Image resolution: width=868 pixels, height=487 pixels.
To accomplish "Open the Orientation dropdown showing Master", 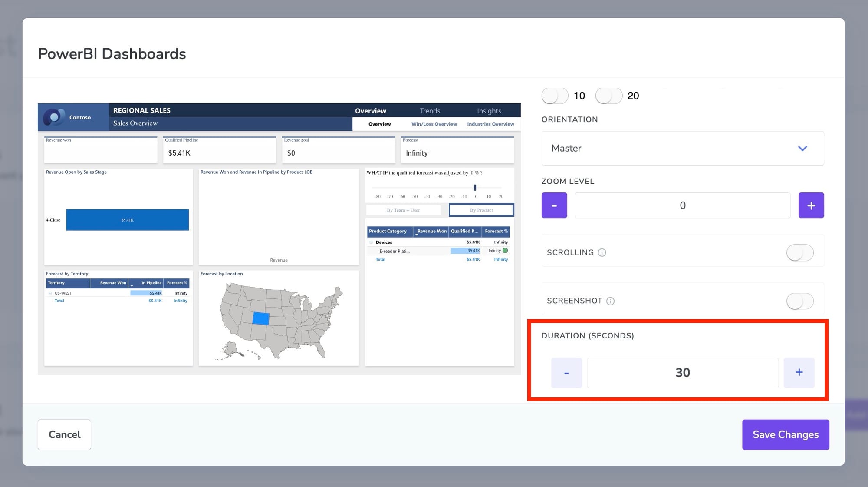I will [x=683, y=148].
